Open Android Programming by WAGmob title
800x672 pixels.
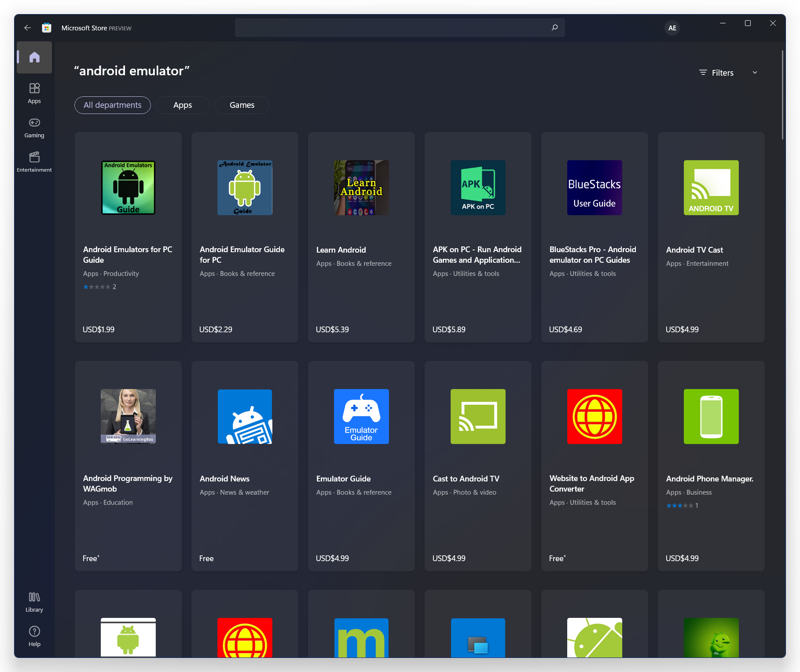[128, 484]
